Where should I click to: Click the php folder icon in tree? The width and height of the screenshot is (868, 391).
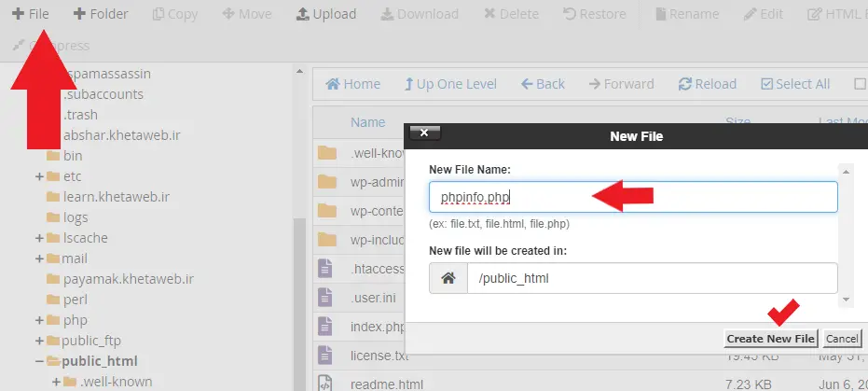coord(53,320)
